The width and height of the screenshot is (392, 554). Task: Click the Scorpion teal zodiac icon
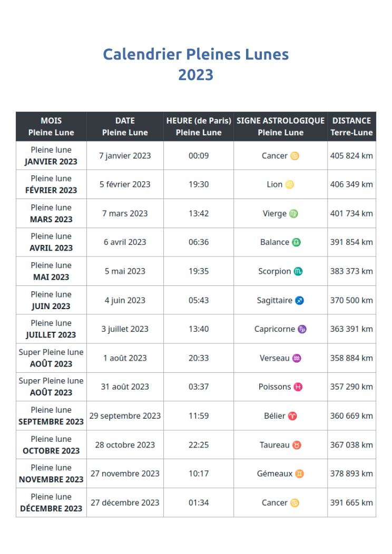(x=298, y=271)
